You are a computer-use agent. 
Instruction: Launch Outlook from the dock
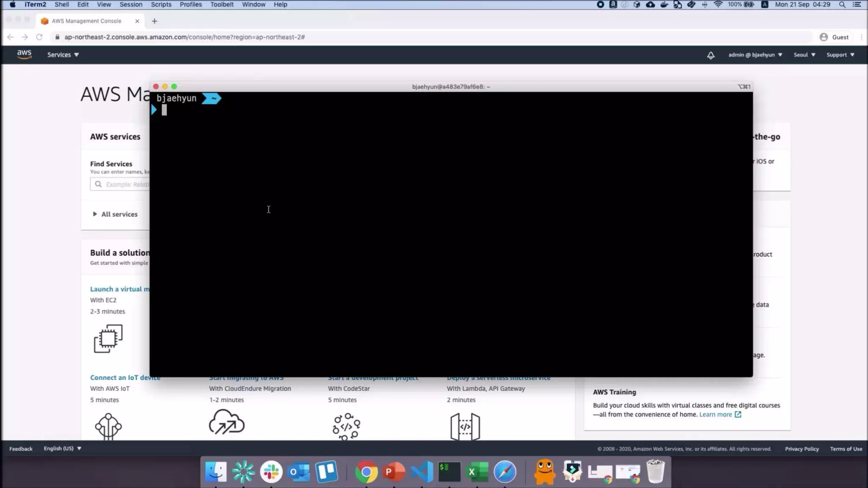[x=299, y=471]
